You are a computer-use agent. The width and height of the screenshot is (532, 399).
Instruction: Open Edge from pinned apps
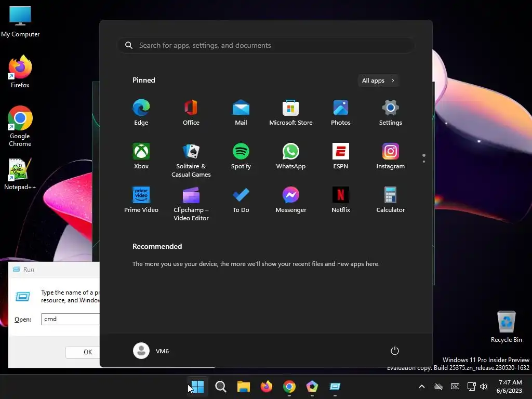(x=141, y=113)
